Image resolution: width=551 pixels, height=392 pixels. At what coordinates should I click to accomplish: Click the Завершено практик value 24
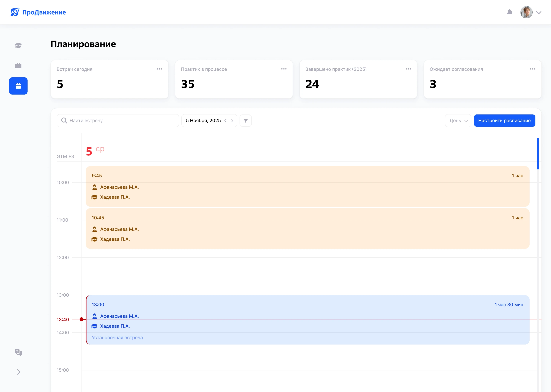point(312,84)
